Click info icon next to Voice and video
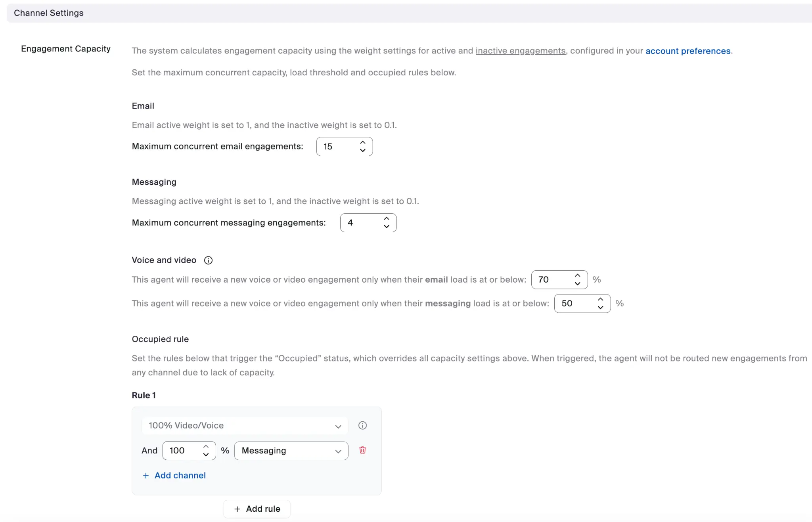 click(x=208, y=260)
